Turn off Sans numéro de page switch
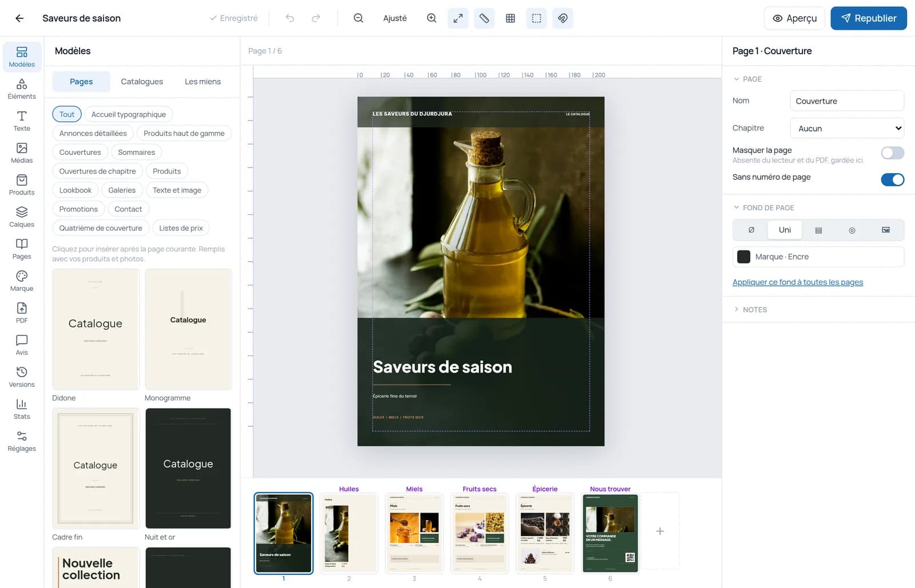The height and width of the screenshot is (588, 915). (x=892, y=179)
